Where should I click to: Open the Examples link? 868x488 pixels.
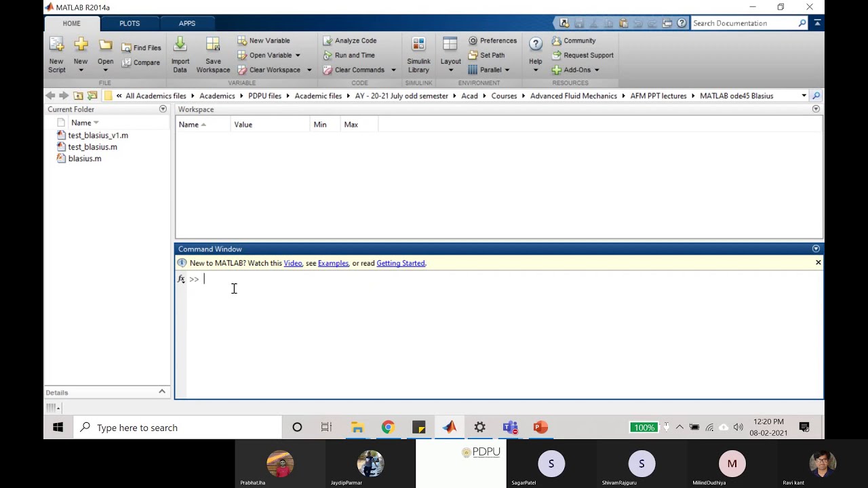point(333,263)
